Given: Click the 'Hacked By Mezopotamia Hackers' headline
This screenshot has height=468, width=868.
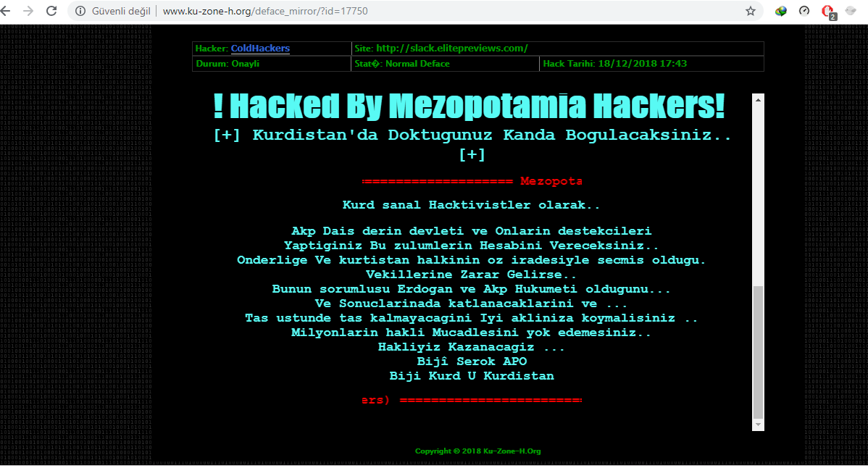Looking at the screenshot, I should tap(469, 106).
